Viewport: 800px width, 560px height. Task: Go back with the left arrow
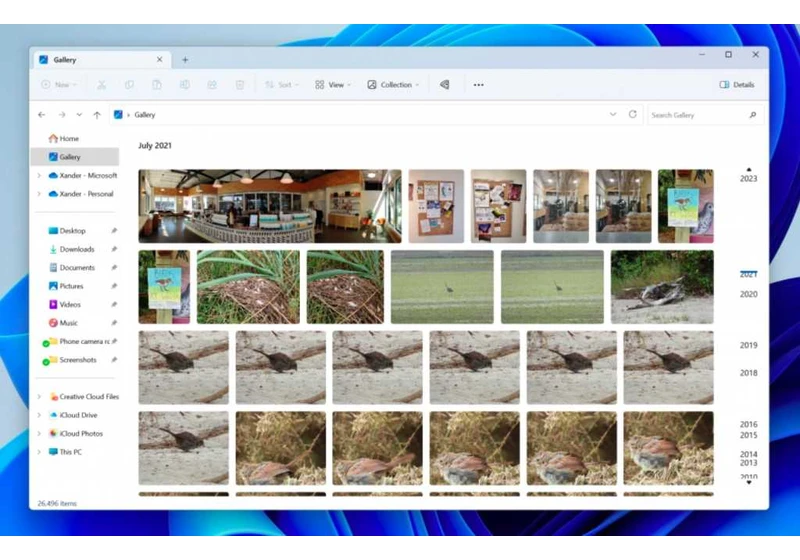[x=42, y=115]
